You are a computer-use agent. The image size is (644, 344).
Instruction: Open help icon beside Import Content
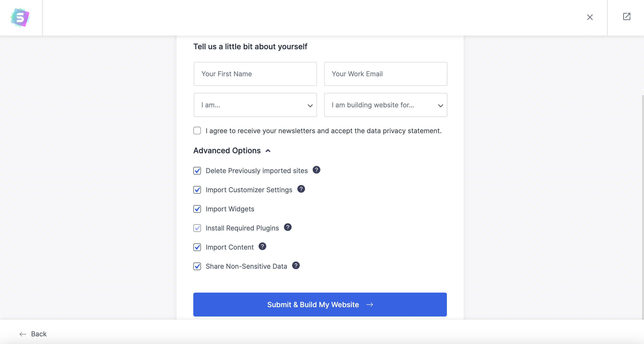[x=262, y=246]
